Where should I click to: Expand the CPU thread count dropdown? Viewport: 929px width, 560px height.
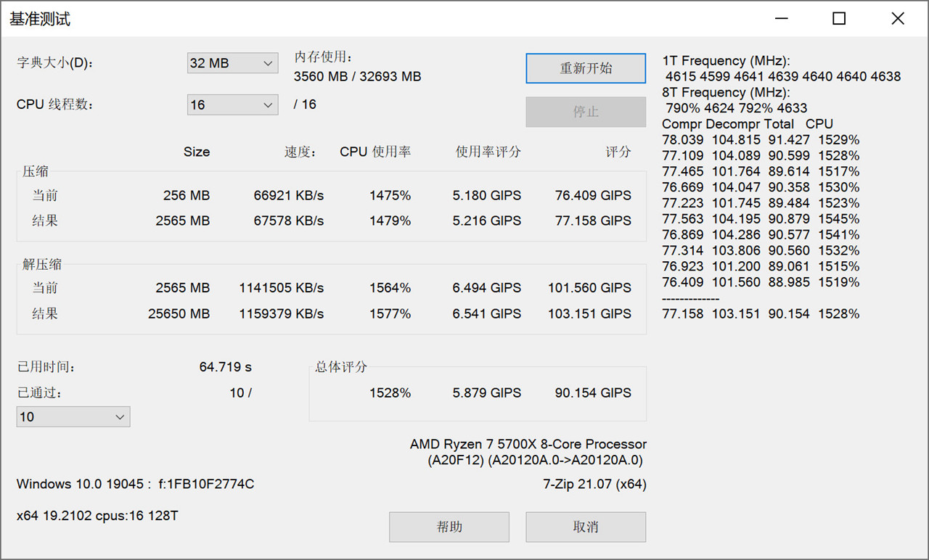click(x=232, y=105)
